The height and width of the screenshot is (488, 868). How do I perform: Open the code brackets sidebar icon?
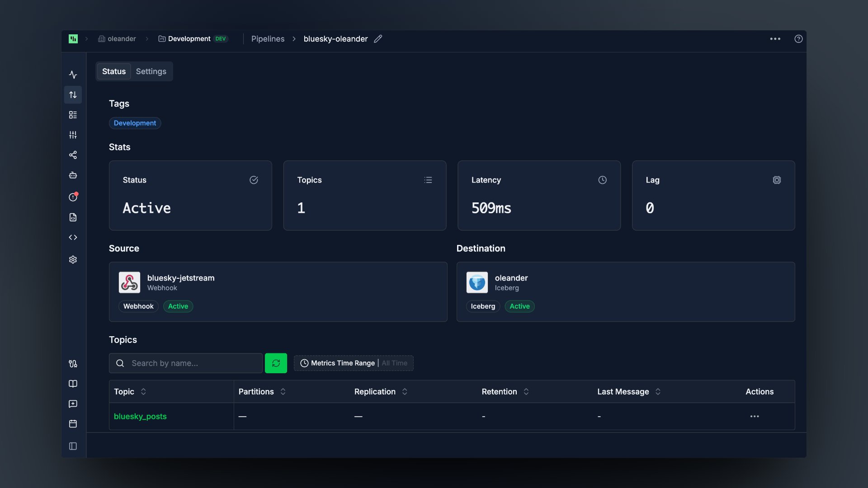coord(73,237)
